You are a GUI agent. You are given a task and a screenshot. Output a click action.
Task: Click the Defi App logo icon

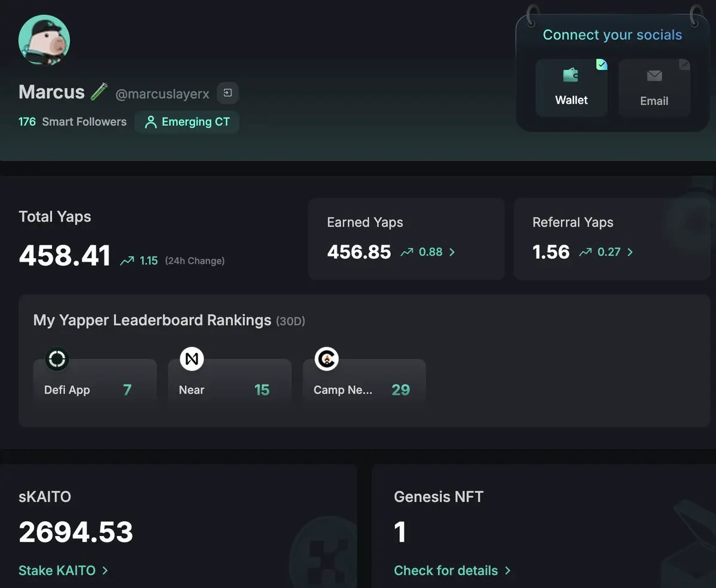[x=57, y=359]
